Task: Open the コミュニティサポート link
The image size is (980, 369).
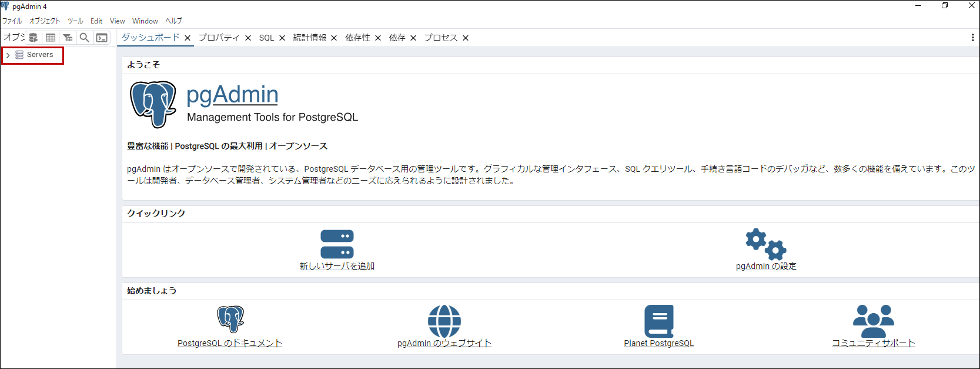Action: click(x=874, y=343)
